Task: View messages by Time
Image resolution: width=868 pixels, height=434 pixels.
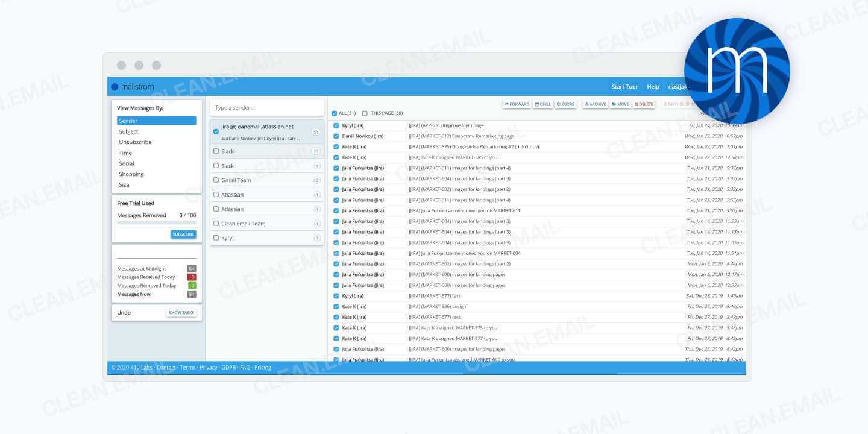Action: click(x=125, y=153)
